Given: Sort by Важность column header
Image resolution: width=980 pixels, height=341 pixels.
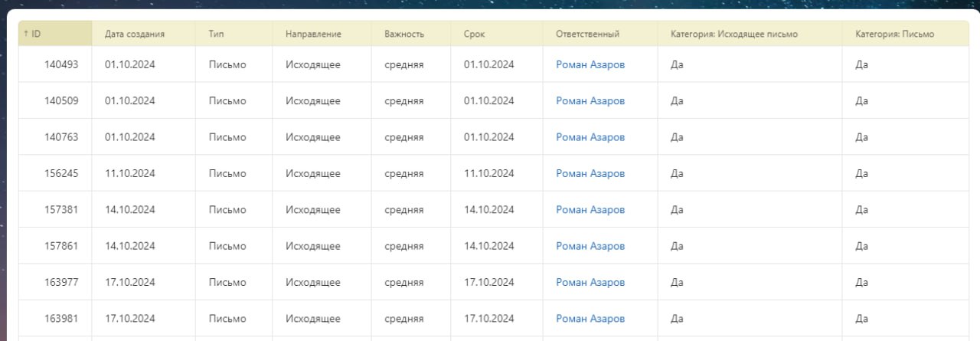Looking at the screenshot, I should tap(404, 34).
